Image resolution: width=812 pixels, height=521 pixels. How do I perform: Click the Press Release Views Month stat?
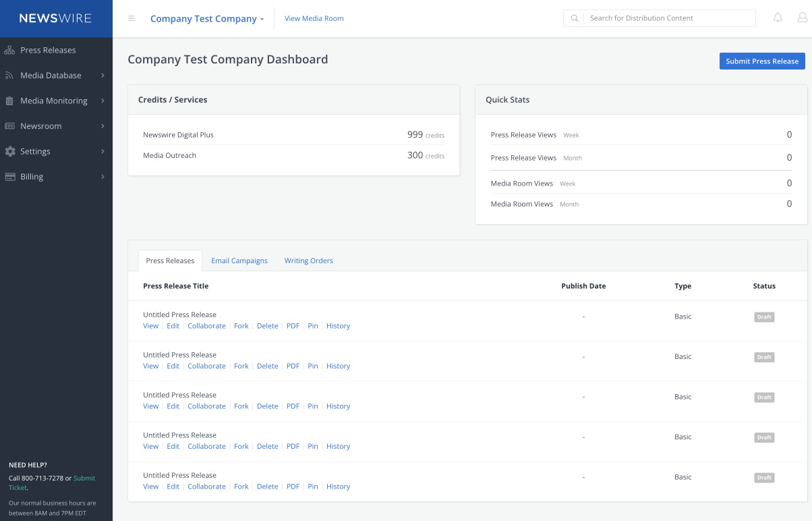tap(641, 158)
